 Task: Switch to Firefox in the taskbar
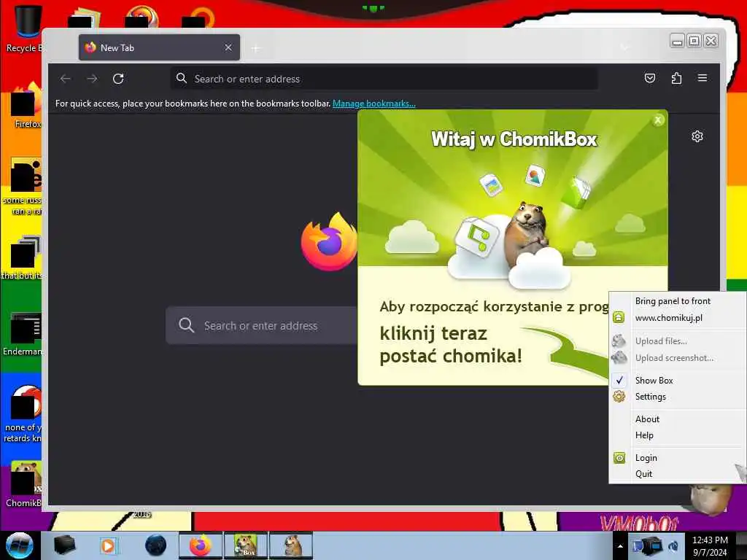201,545
